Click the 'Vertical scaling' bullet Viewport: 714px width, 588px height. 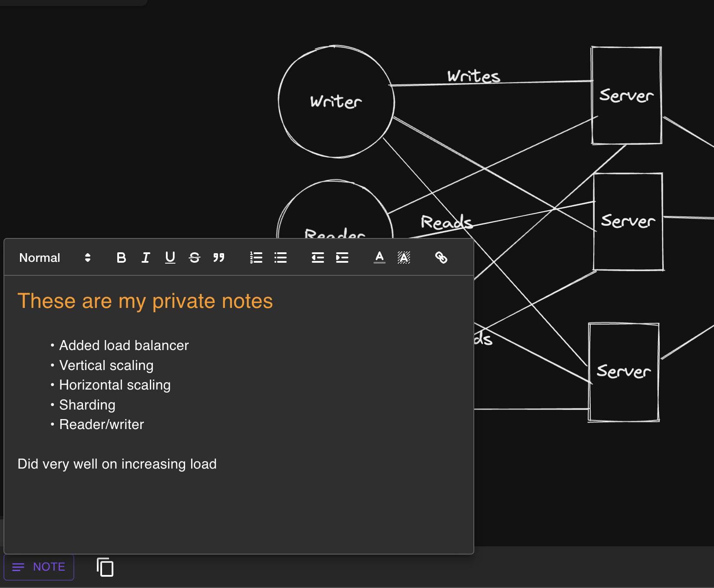coord(106,365)
